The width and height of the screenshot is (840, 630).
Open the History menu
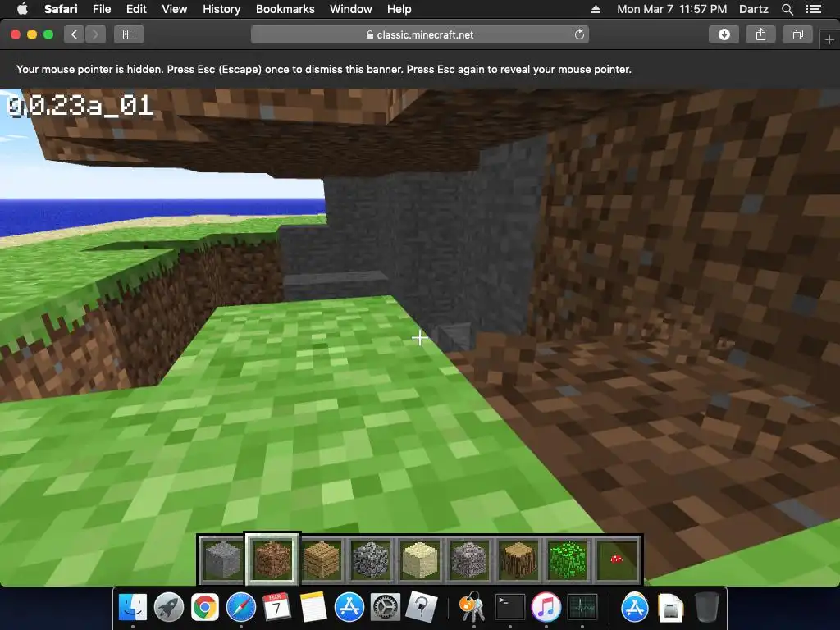pyautogui.click(x=221, y=9)
